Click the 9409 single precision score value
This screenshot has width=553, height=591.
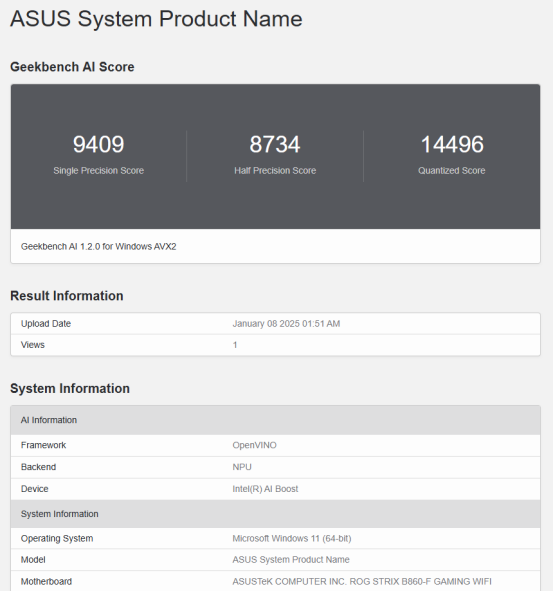(98, 144)
